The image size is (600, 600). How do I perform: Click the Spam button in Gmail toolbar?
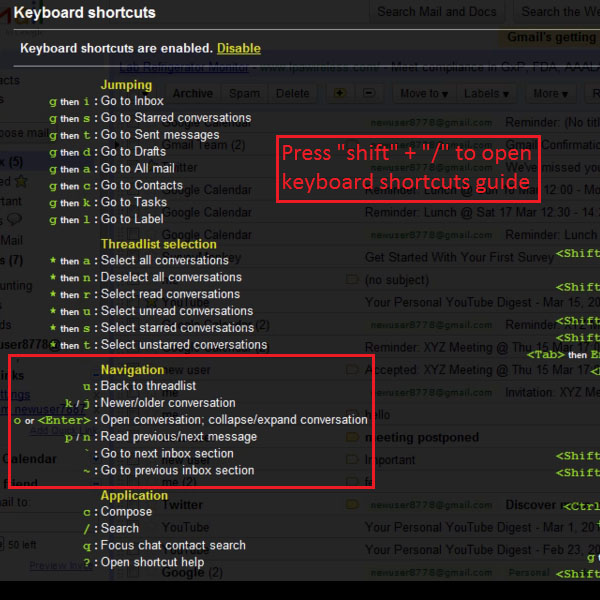[x=244, y=93]
